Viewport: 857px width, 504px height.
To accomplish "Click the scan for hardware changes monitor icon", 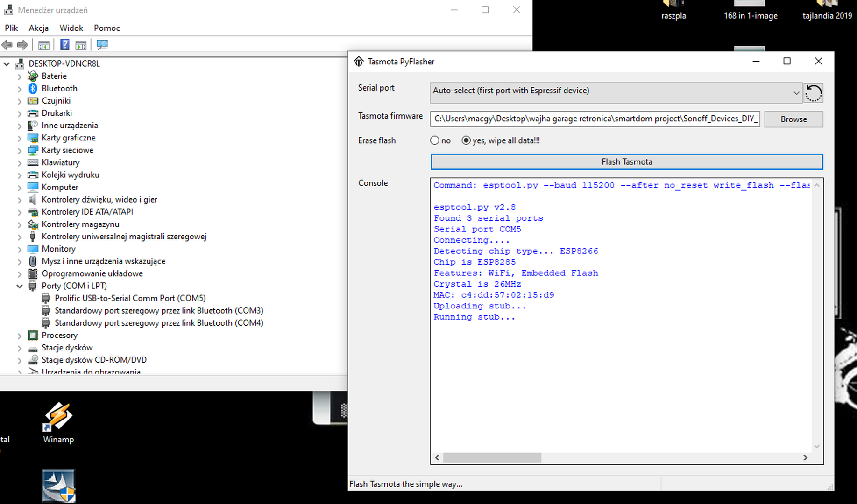I will pos(102,45).
